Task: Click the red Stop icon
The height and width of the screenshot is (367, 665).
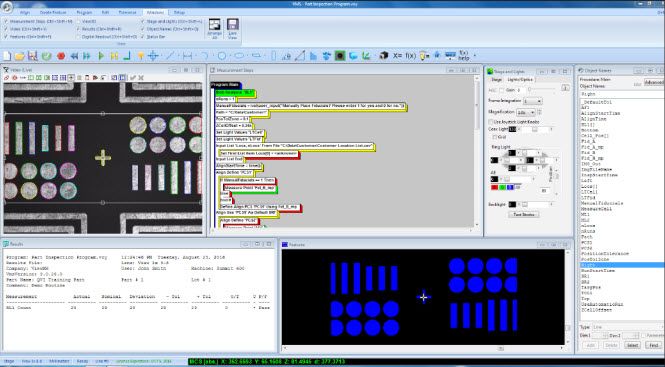Action: click(61, 56)
